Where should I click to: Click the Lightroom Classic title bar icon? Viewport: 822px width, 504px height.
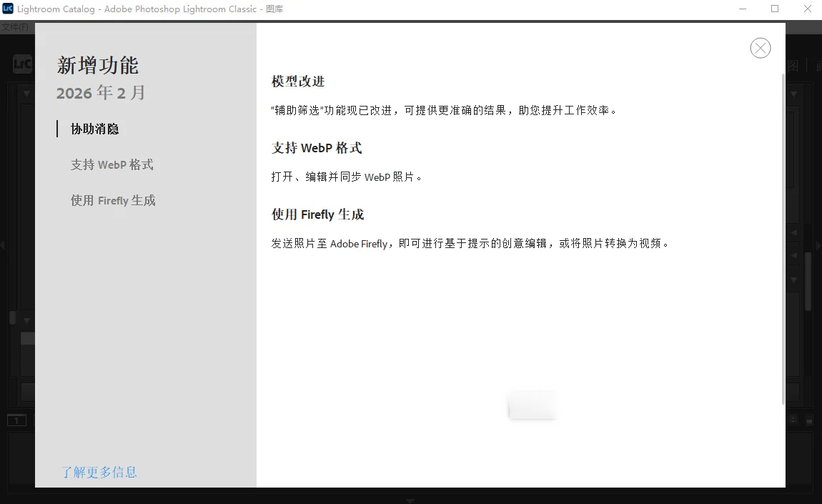coord(8,9)
